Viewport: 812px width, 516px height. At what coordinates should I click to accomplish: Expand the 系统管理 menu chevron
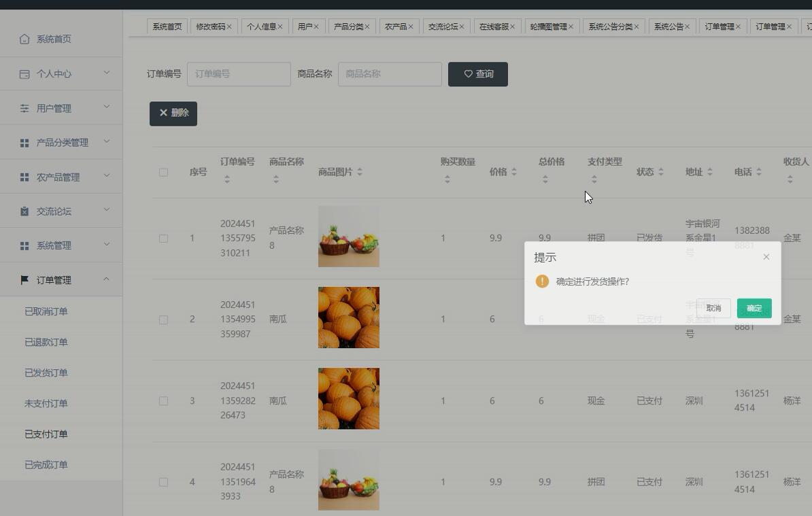(x=106, y=244)
